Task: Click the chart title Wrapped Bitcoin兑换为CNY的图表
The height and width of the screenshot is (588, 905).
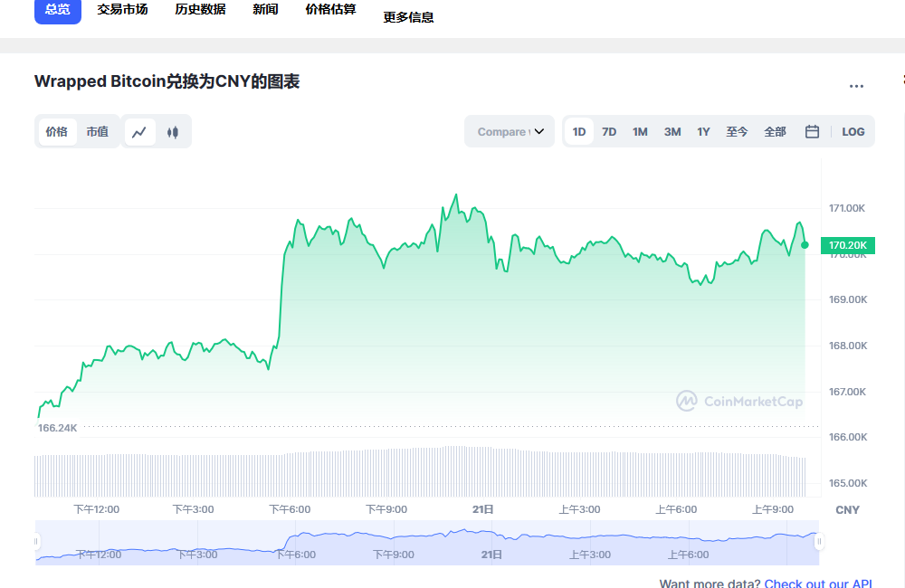Action: coord(167,81)
